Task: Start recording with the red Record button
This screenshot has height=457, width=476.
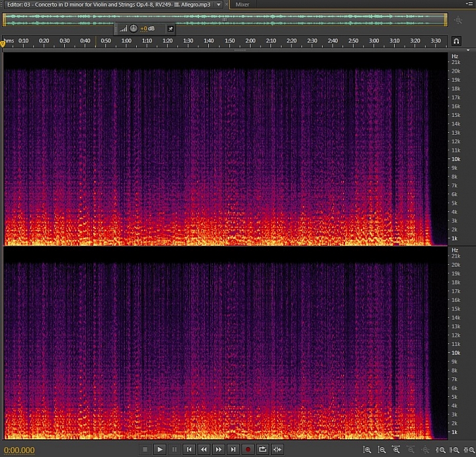Action: [248, 449]
